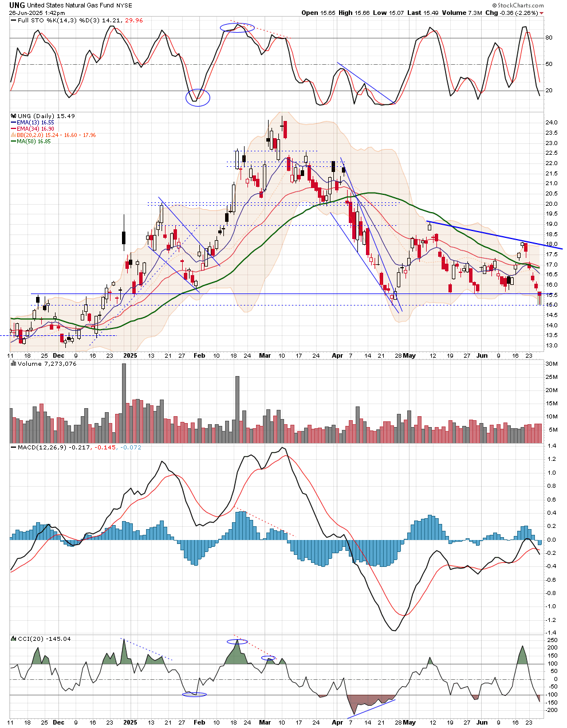Click the Volume 7.3M header value
The height and width of the screenshot is (728, 567).
(462, 13)
